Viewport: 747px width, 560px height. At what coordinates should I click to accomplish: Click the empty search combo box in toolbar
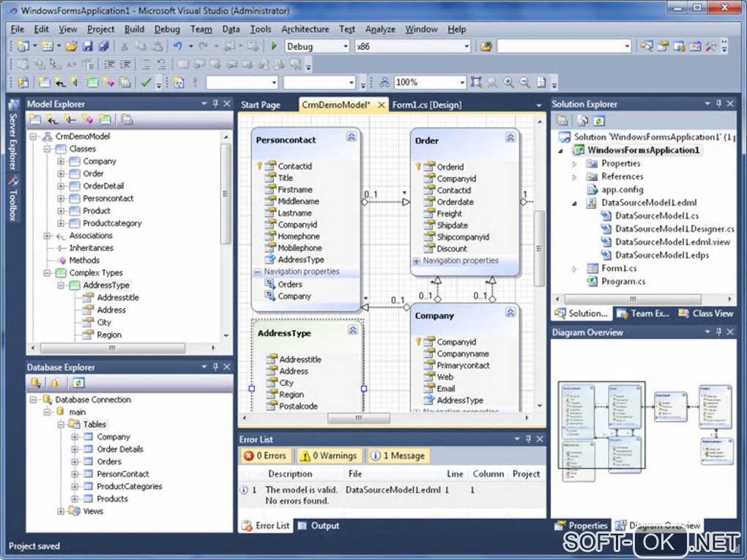pyautogui.click(x=564, y=46)
